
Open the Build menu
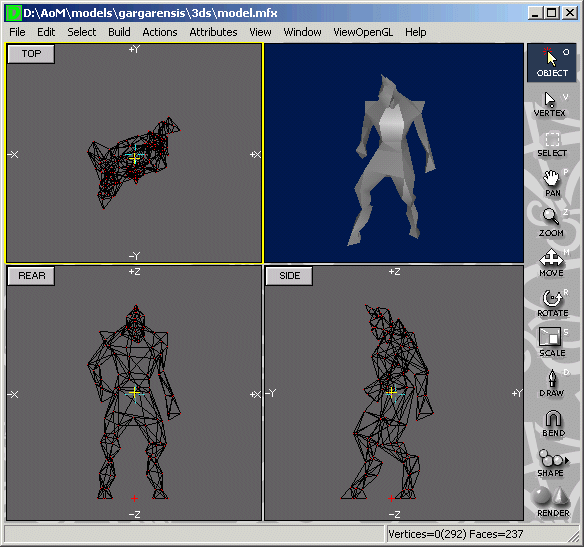point(119,32)
